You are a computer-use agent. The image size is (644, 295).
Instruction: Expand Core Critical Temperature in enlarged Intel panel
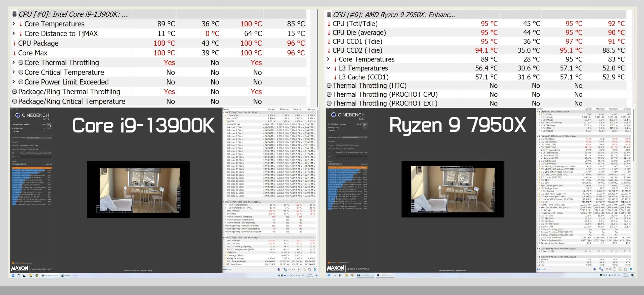14,72
